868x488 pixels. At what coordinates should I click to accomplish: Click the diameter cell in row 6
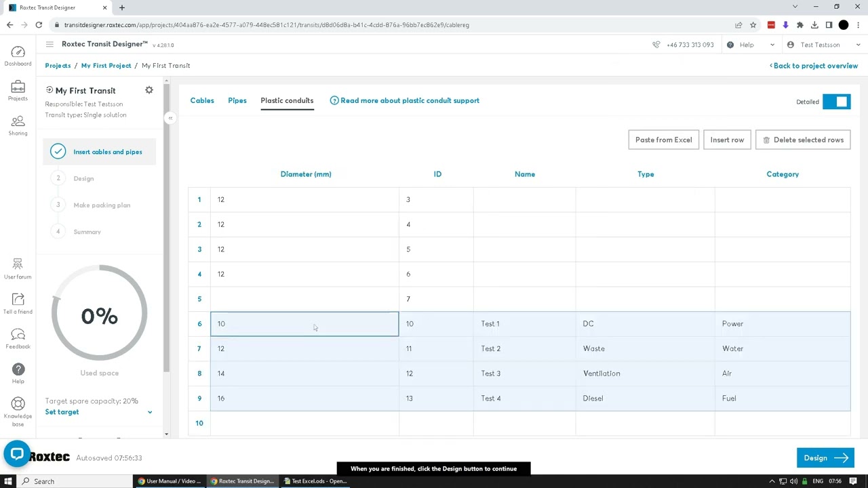(x=304, y=324)
